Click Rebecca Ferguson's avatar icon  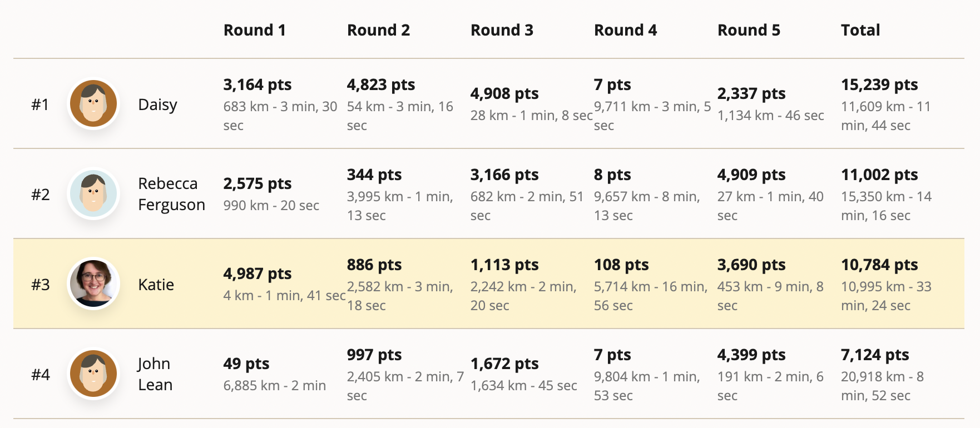[x=93, y=194]
